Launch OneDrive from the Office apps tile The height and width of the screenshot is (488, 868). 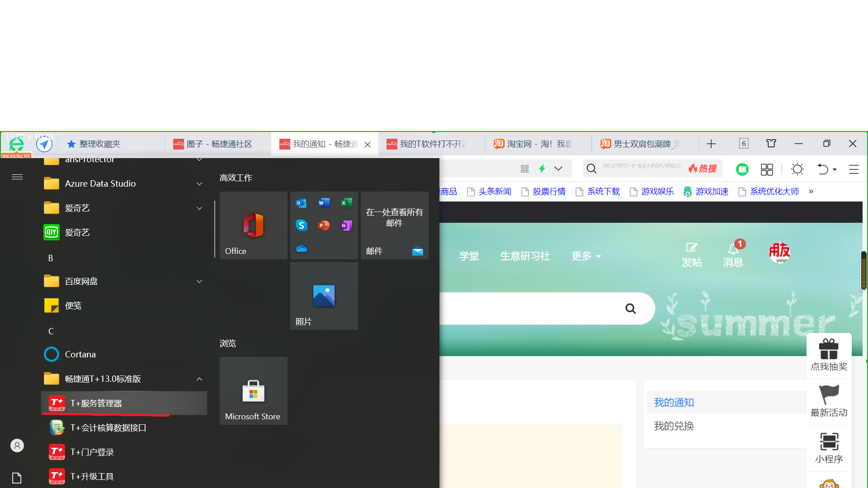pyautogui.click(x=301, y=248)
